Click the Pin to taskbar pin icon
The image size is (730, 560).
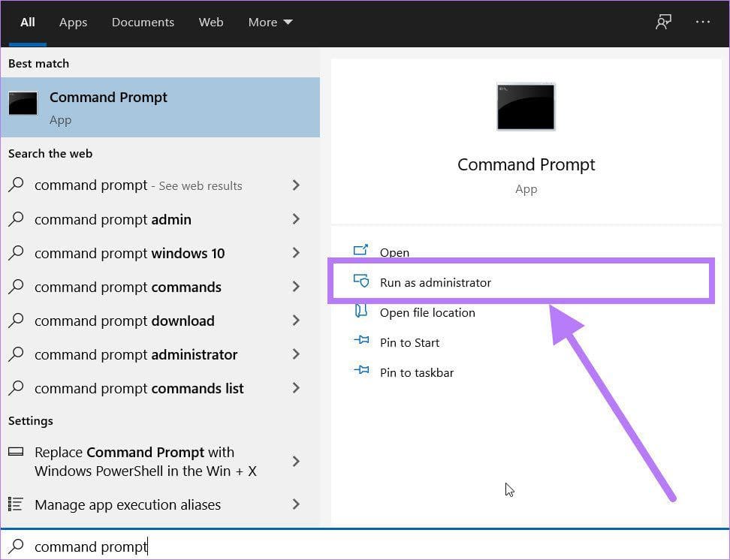click(361, 370)
